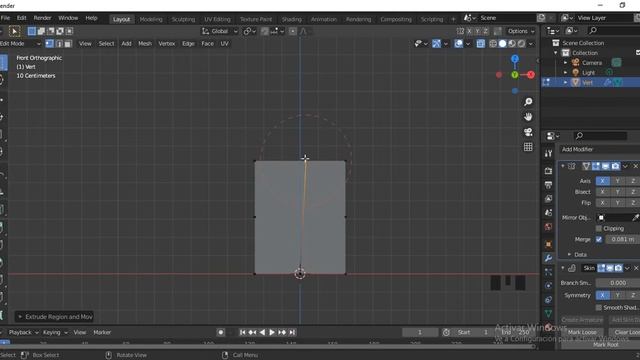Viewport: 640px width, 360px height.
Task: Select face select mode icon
Action: [x=68, y=44]
